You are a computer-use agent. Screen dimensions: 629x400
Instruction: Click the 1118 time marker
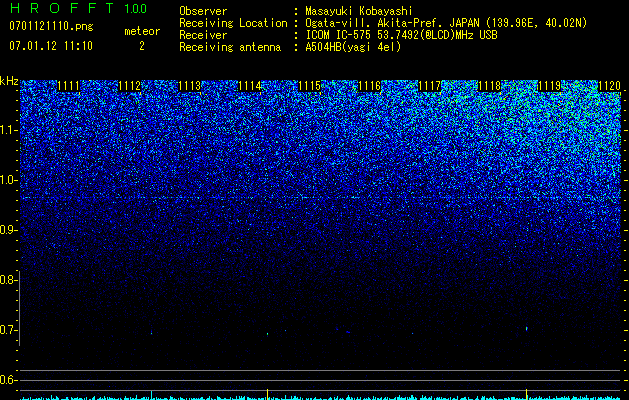pyautogui.click(x=490, y=86)
